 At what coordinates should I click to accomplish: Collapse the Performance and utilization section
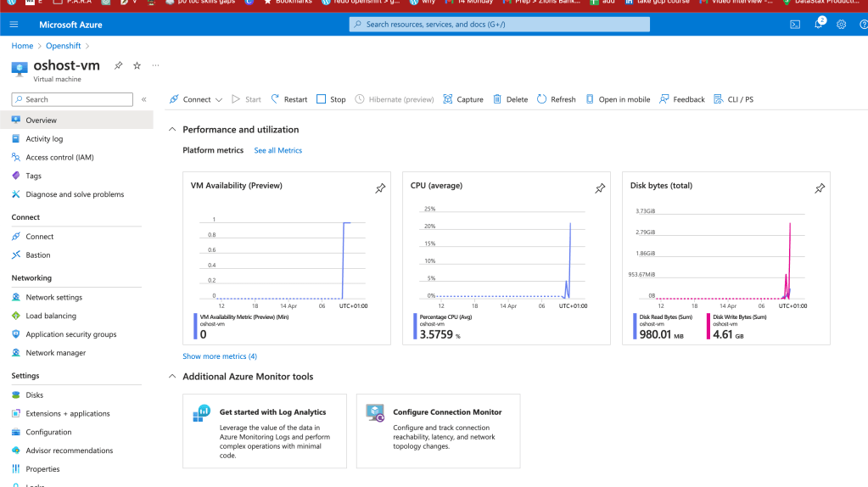point(172,130)
